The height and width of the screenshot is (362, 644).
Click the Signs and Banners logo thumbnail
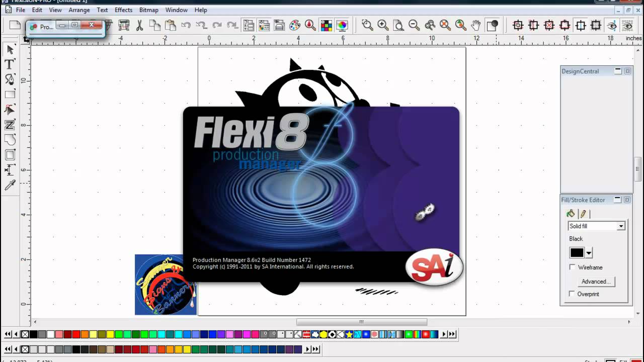pyautogui.click(x=166, y=285)
